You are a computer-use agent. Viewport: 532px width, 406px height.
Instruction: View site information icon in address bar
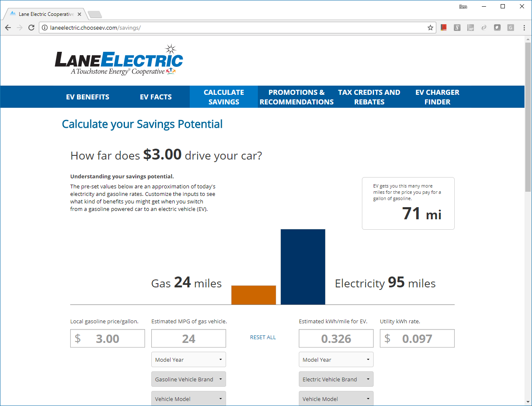pyautogui.click(x=45, y=28)
